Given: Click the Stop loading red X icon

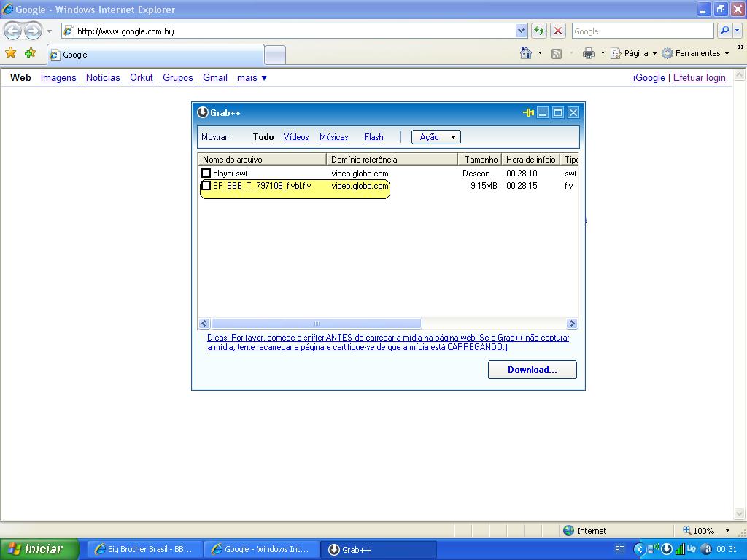Looking at the screenshot, I should coord(558,31).
